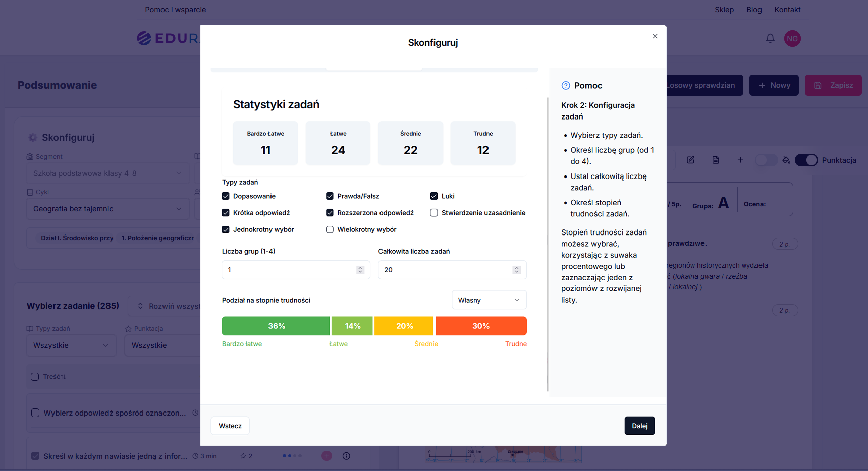868x471 pixels.
Task: Uncheck the Jednokrotny wybór checkbox
Action: [226, 229]
